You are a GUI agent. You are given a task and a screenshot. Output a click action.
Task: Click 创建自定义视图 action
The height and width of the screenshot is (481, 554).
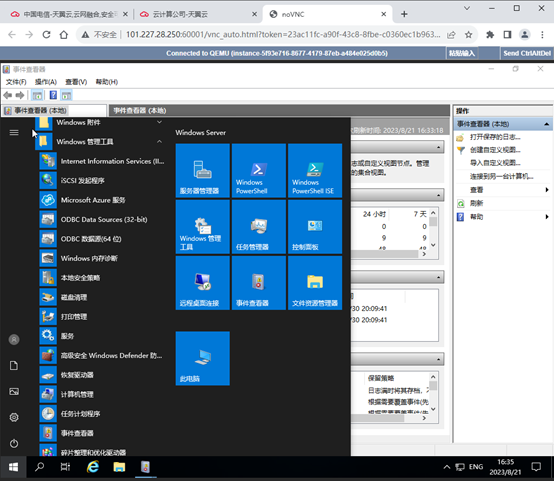(x=495, y=150)
